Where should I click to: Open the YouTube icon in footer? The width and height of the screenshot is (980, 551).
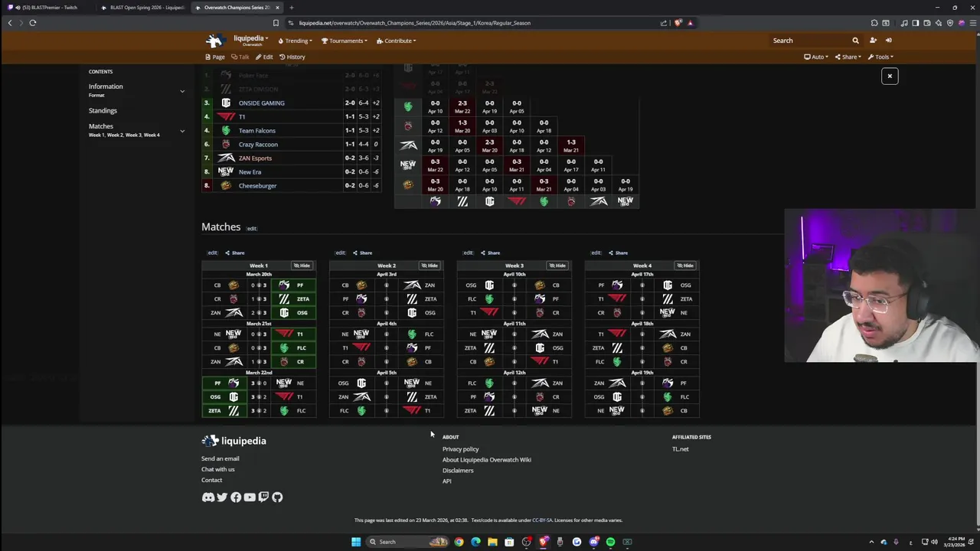point(250,497)
